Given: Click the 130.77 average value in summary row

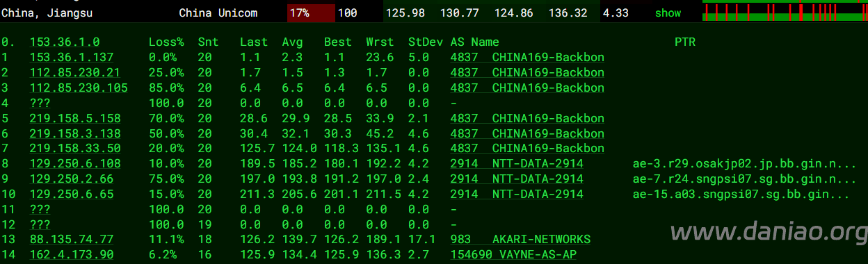Looking at the screenshot, I should click(x=460, y=13).
